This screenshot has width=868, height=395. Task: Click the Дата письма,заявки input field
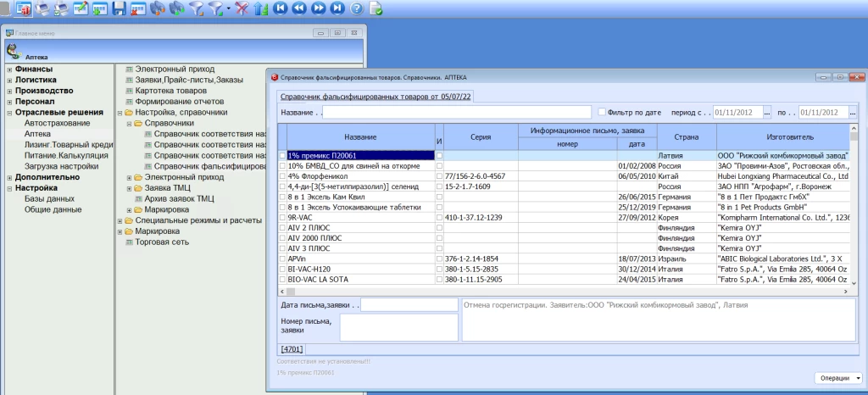point(409,305)
